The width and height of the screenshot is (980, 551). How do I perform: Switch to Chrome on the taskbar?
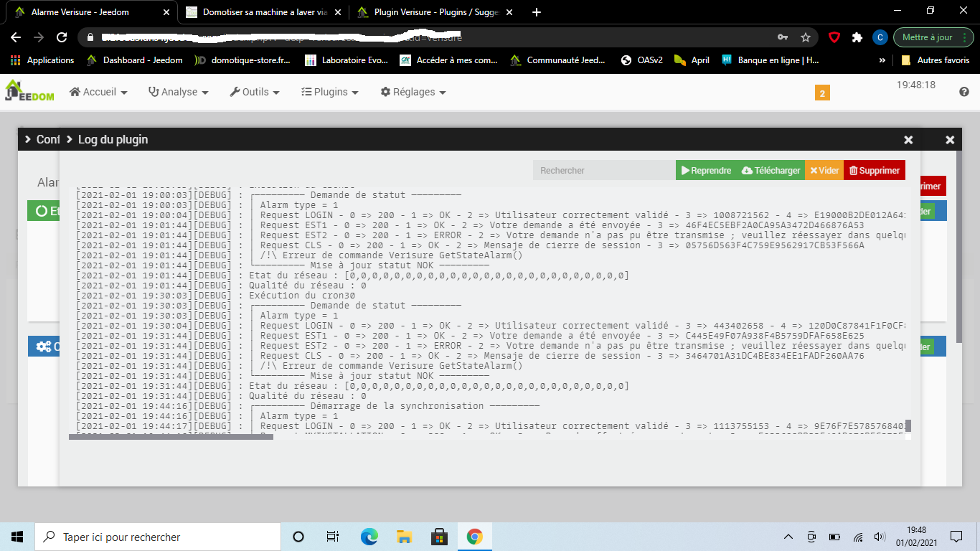tap(474, 537)
